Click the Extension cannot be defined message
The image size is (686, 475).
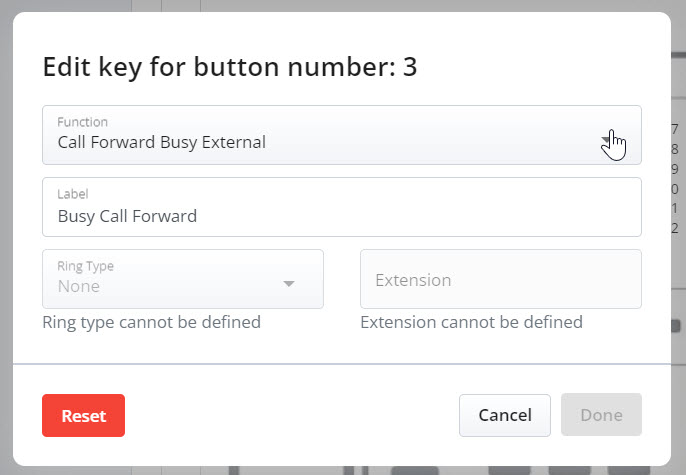[471, 322]
